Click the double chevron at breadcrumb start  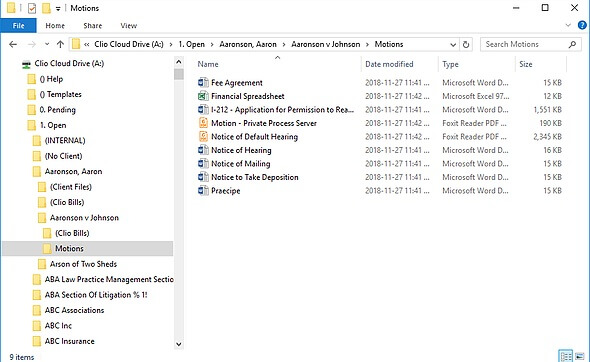point(87,44)
